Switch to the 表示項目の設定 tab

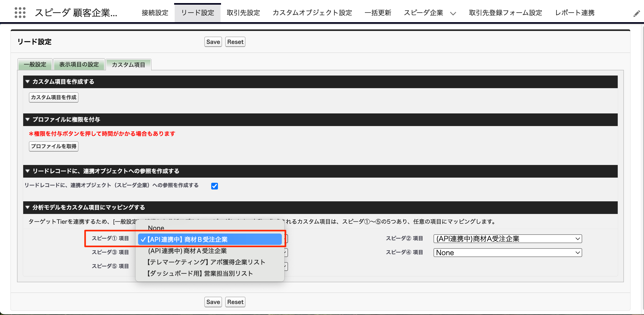79,64
